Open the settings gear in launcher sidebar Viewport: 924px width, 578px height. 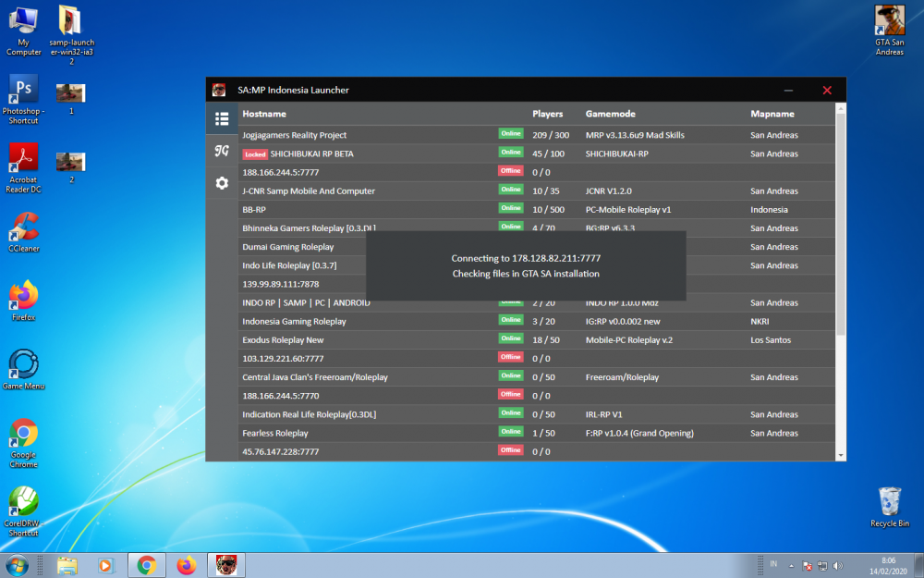(x=222, y=183)
